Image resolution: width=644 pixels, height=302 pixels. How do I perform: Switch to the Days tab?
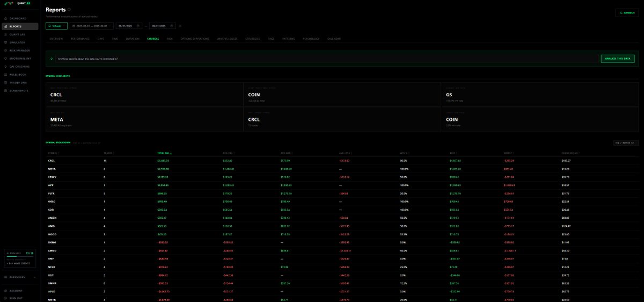click(101, 39)
